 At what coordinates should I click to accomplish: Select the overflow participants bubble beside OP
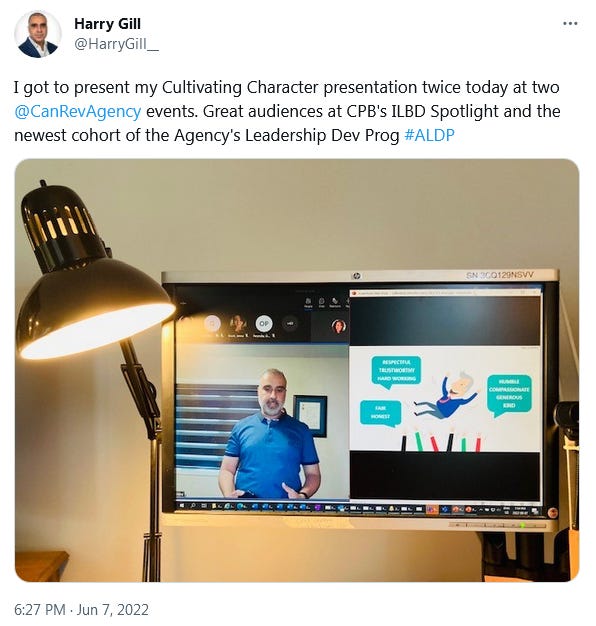(290, 323)
